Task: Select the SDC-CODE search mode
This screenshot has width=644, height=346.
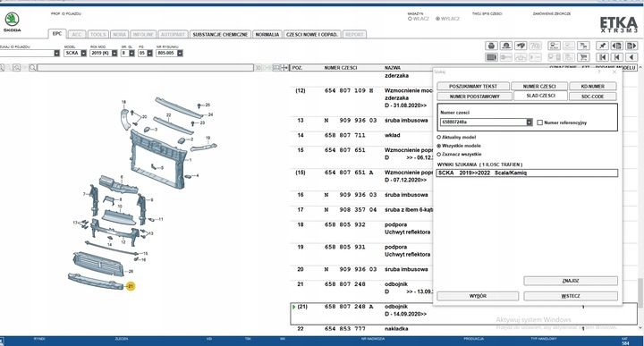Action: tap(593, 97)
